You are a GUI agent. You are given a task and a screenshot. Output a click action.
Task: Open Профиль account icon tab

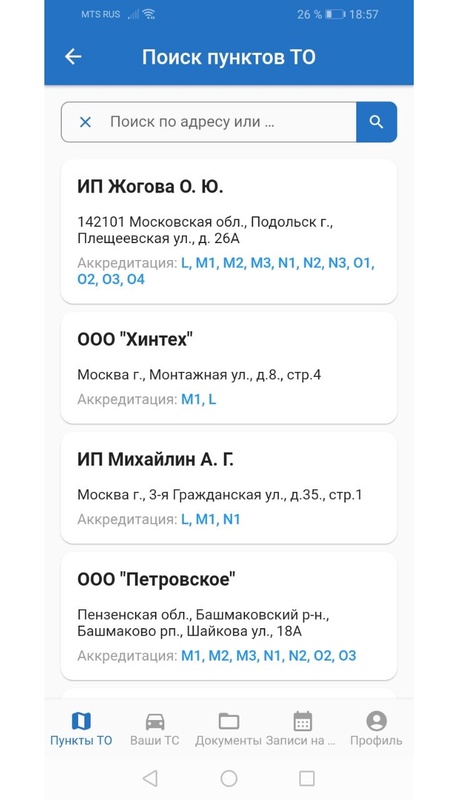click(376, 729)
